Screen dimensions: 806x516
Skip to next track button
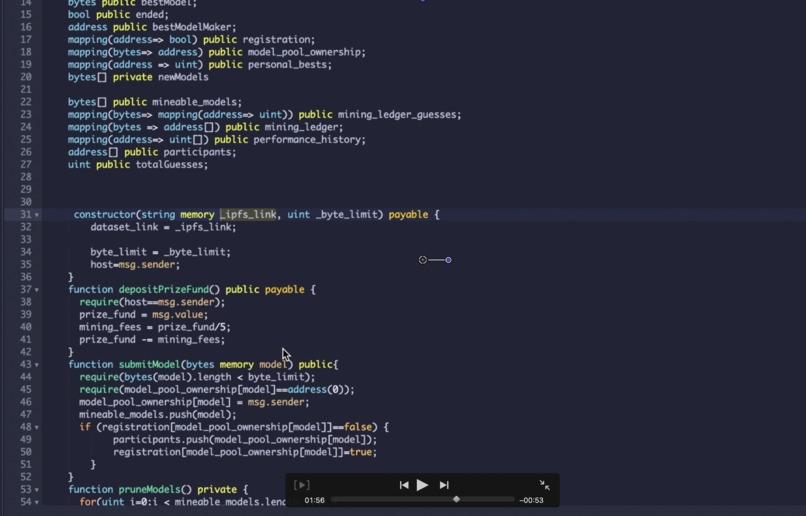pyautogui.click(x=444, y=485)
